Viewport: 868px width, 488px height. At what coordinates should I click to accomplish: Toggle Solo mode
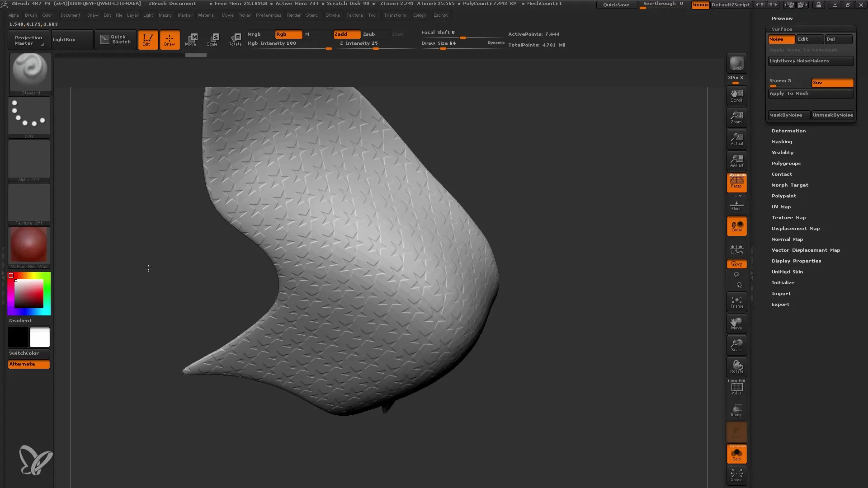coord(736,454)
